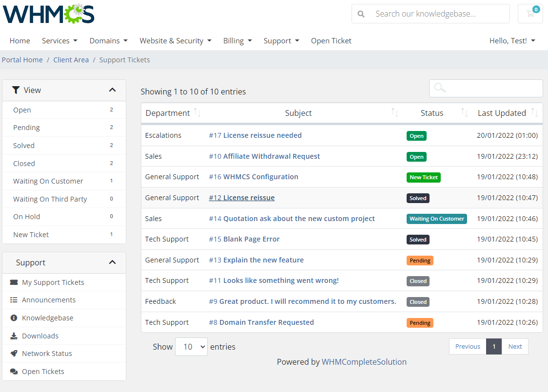Select page 1 in pagination
548x392 pixels.
(x=494, y=347)
